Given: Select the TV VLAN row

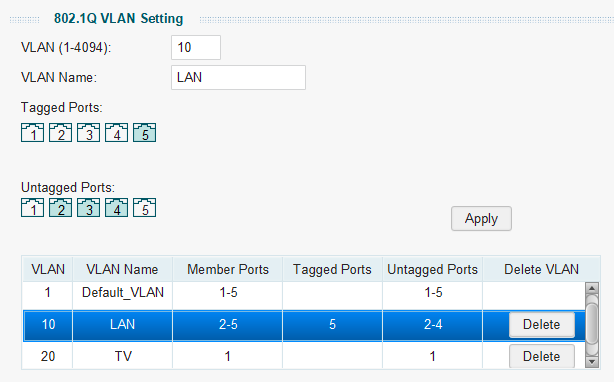Looking at the screenshot, I should click(304, 356).
